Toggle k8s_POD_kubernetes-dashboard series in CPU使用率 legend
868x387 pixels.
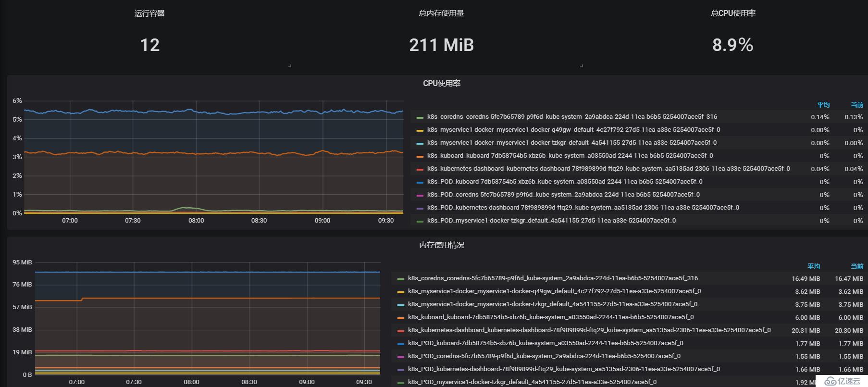583,208
